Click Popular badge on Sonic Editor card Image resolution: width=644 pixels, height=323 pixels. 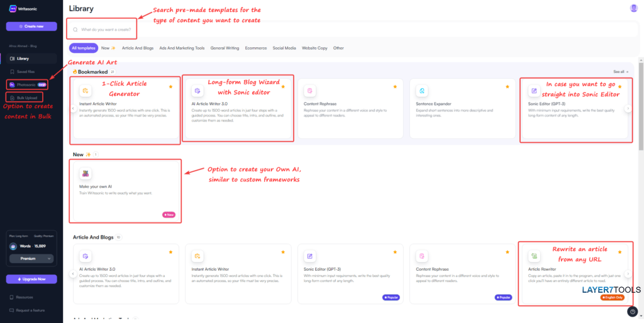click(391, 297)
